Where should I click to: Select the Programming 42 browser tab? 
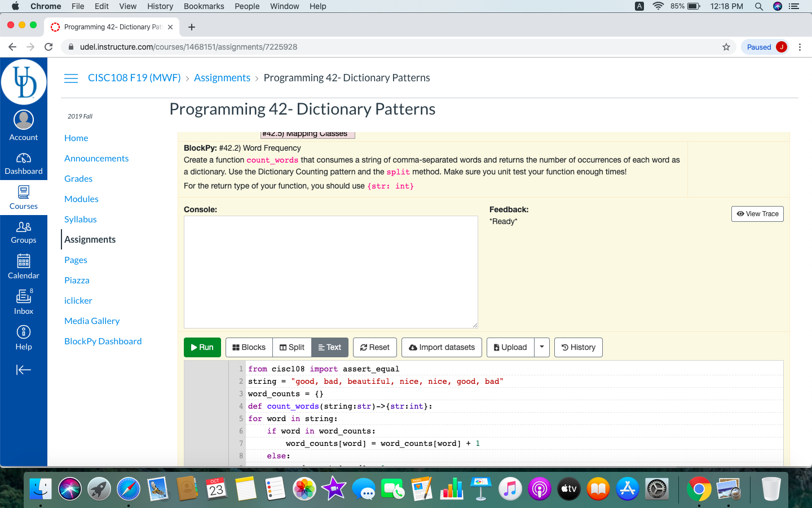(110, 27)
